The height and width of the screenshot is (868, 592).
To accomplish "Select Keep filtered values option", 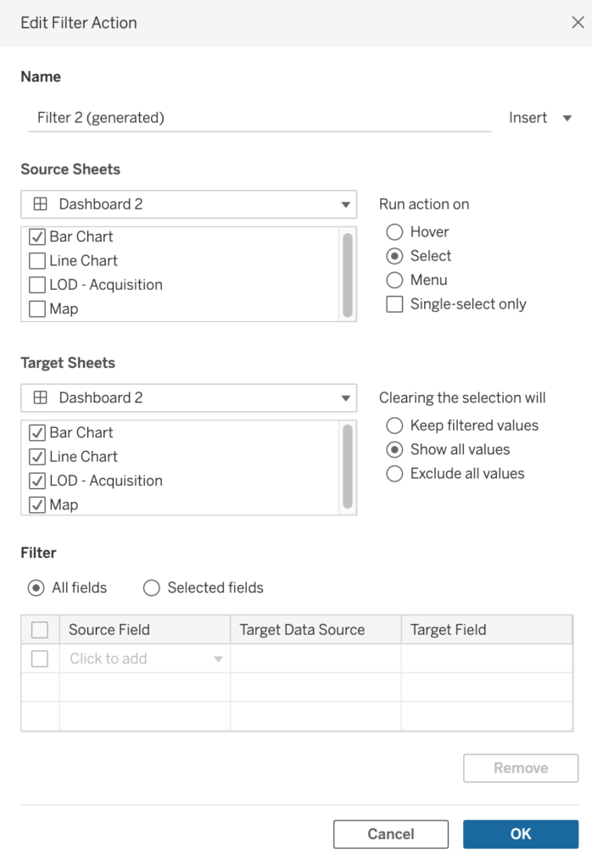I will [394, 426].
